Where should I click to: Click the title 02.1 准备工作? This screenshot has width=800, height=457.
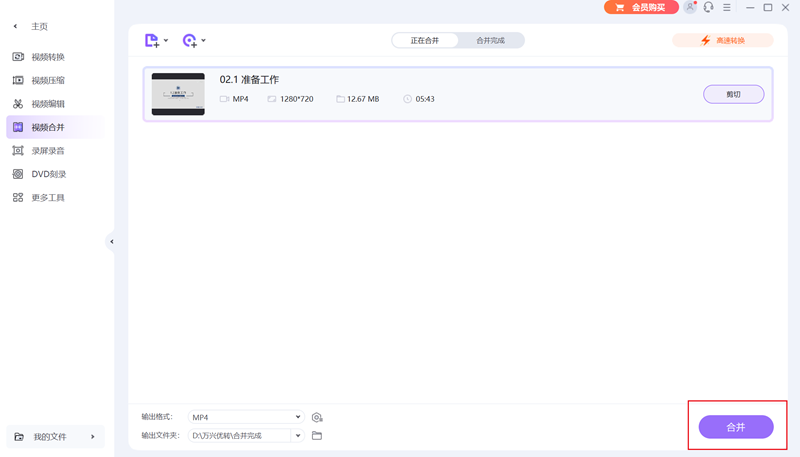(249, 80)
